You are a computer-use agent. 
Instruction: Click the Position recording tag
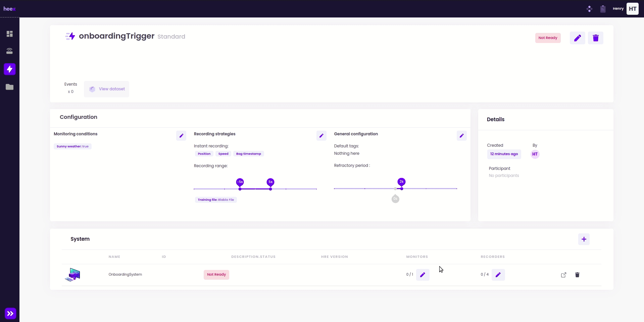coord(204,154)
